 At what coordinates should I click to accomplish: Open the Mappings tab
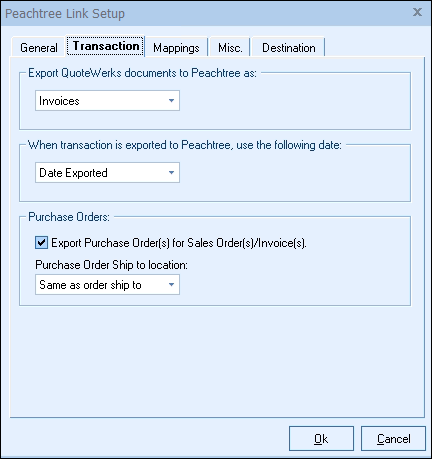176,48
